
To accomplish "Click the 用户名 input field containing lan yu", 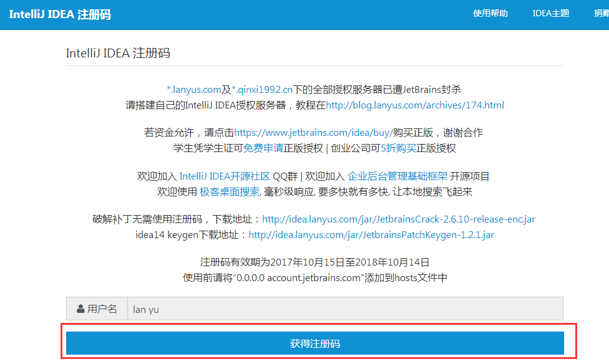I will [x=345, y=309].
